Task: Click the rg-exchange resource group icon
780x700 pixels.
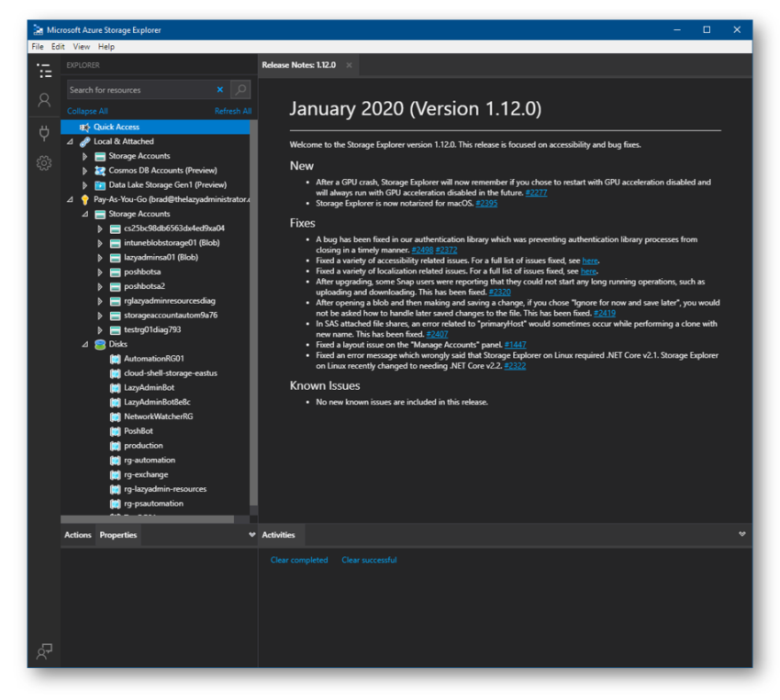Action: 115,475
